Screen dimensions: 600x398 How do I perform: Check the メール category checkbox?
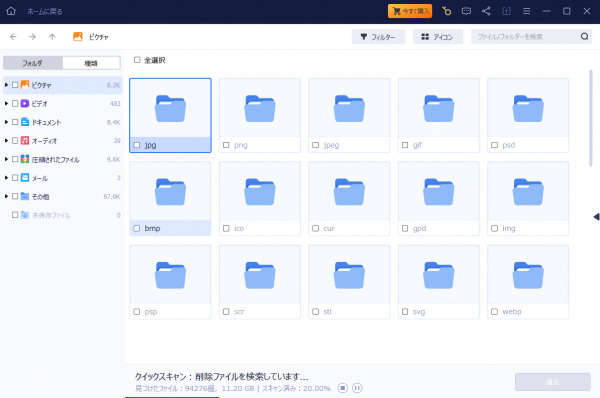coord(15,178)
